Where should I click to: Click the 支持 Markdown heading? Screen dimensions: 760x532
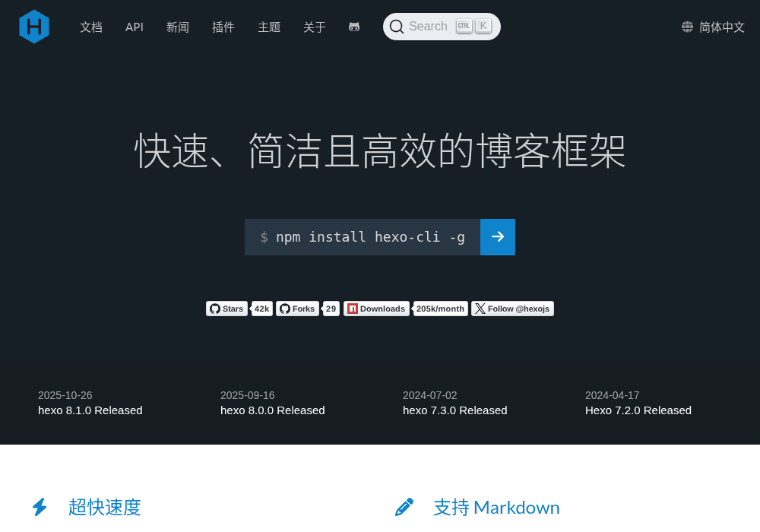pyautogui.click(x=496, y=507)
